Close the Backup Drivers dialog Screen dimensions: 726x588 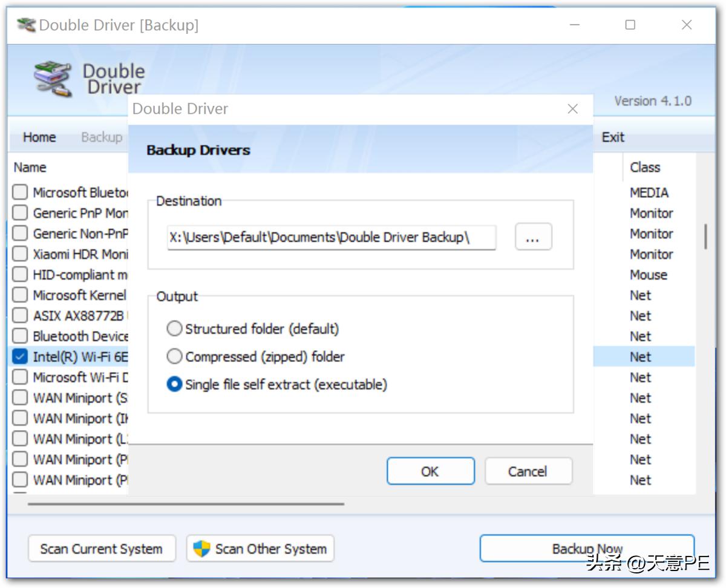(572, 109)
